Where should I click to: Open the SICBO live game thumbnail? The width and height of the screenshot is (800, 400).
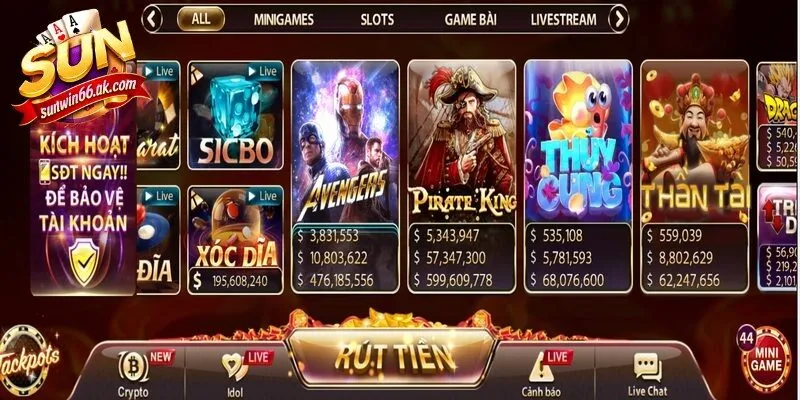pyautogui.click(x=235, y=115)
